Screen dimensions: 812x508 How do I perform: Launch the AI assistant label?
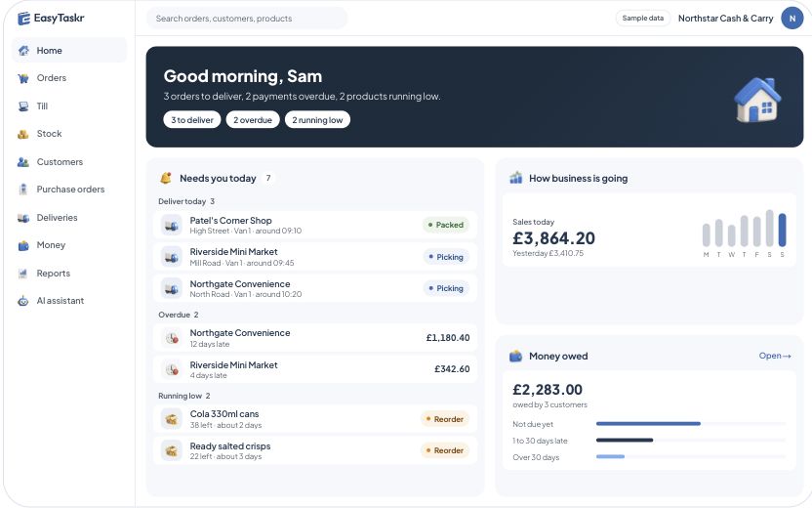click(x=61, y=301)
